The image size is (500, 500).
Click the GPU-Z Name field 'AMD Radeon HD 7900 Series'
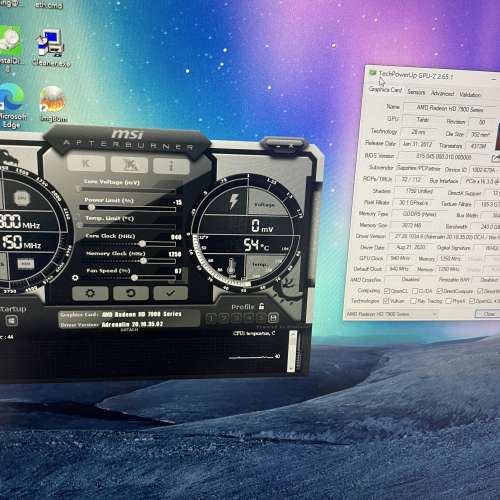click(x=450, y=108)
